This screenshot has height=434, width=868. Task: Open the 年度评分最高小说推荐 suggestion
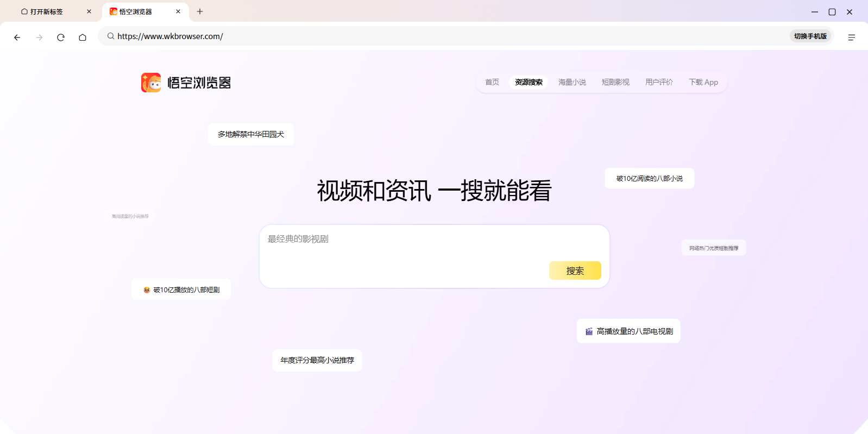(x=317, y=360)
